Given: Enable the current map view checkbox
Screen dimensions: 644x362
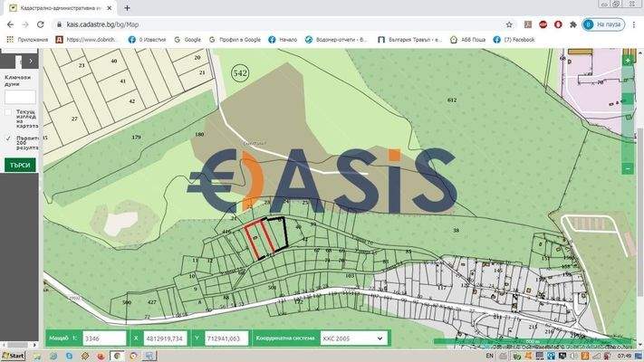Looking at the screenshot, I should pyautogui.click(x=8, y=112).
